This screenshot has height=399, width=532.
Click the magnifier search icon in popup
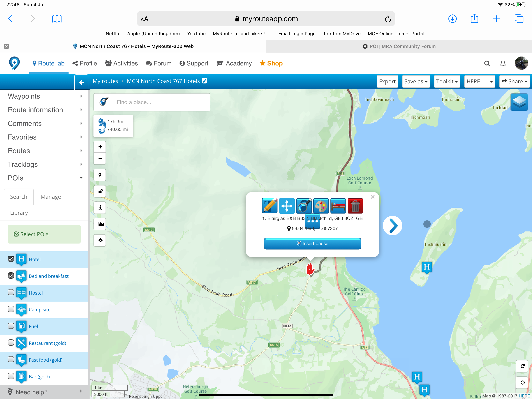coord(304,206)
